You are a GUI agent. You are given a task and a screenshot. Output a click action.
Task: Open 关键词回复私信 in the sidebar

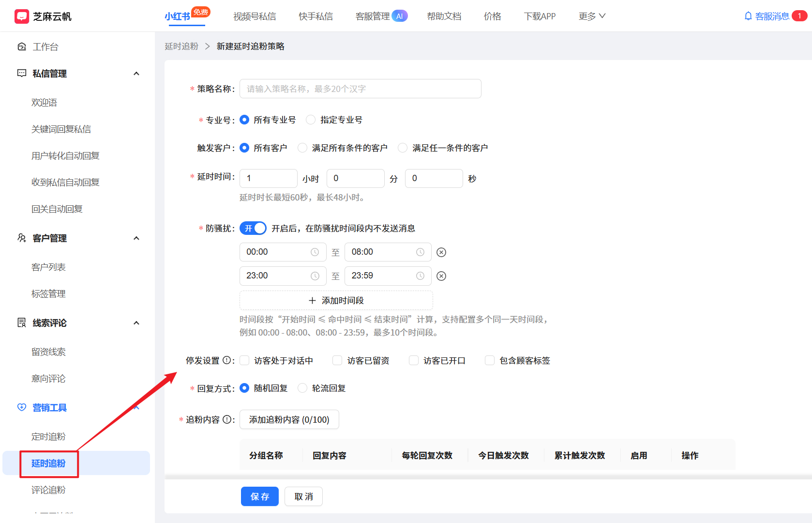[x=61, y=129]
